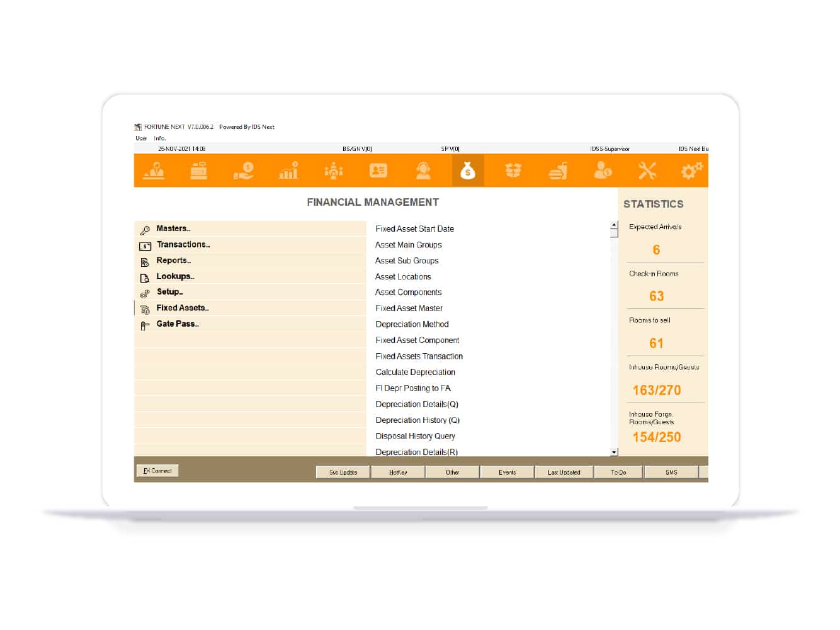Open the open-boxes inventory module icon
This screenshot has height=630, width=840.
click(x=513, y=171)
